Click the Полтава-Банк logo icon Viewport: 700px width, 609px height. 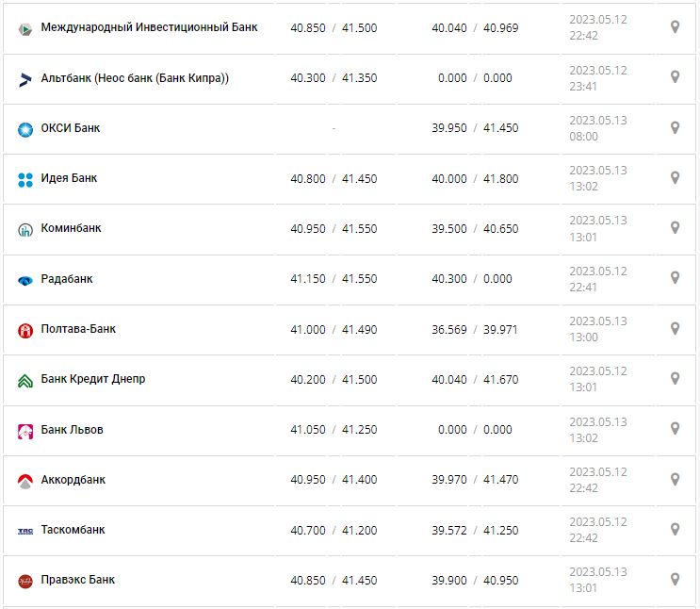25,330
